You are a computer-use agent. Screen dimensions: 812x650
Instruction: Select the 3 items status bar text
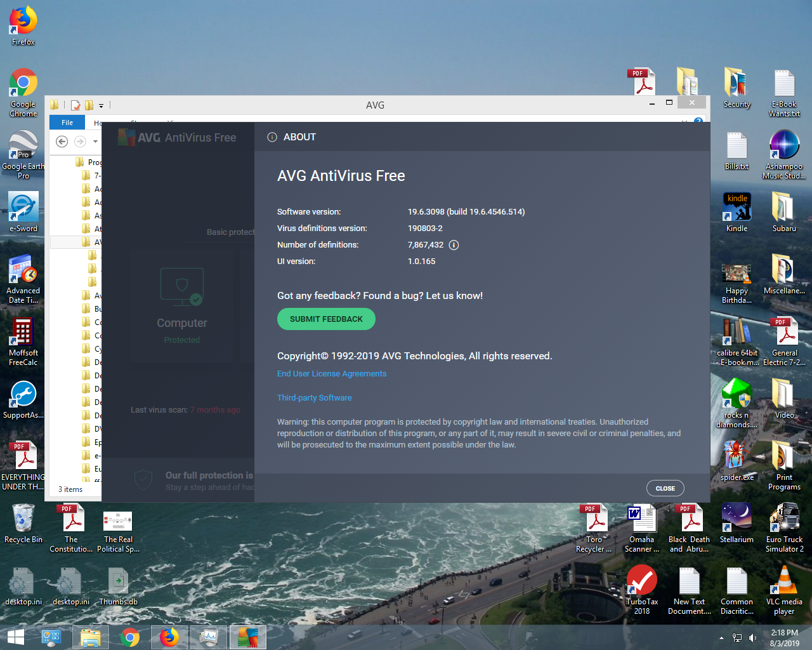[x=70, y=489]
